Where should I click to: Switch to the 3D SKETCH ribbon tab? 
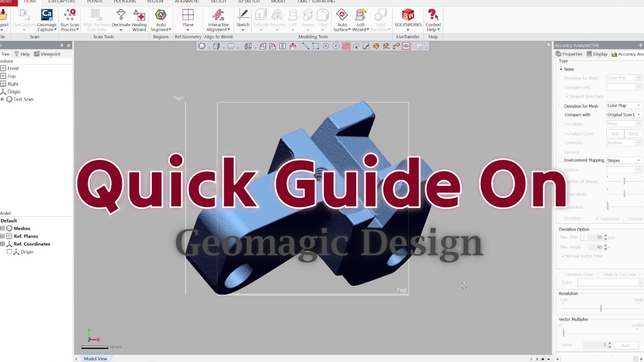pos(249,2)
